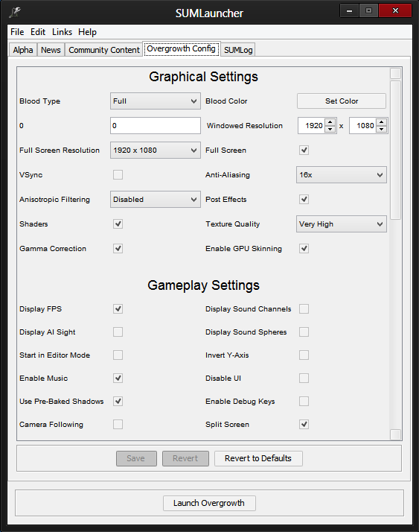Image resolution: width=419 pixels, height=532 pixels.
Task: Open the Help menu
Action: click(88, 32)
